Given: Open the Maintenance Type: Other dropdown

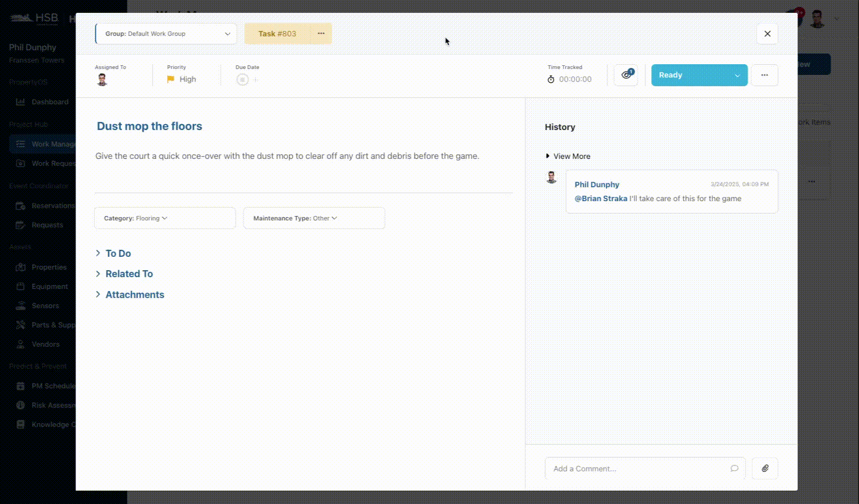Looking at the screenshot, I should pos(314,218).
